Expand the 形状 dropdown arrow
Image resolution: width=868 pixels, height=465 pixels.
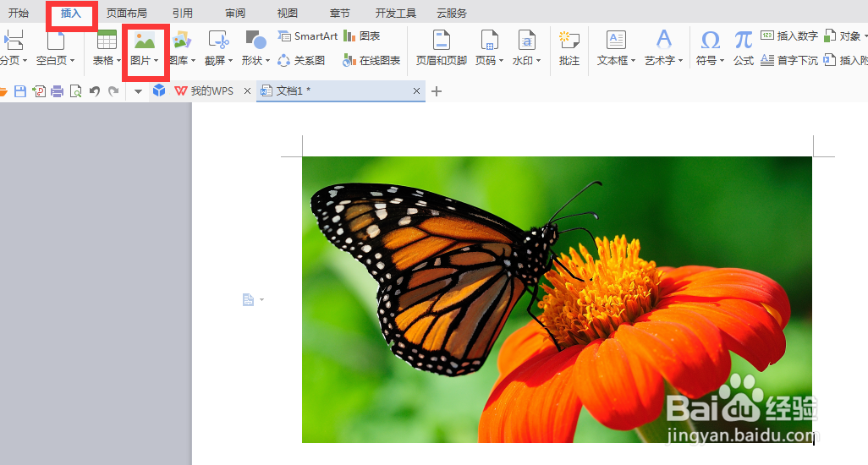pyautogui.click(x=267, y=61)
